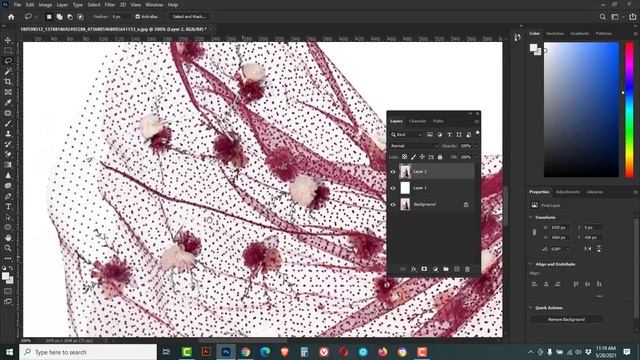Select the Magic Wand tool
This screenshot has height=360, width=640.
[8, 71]
